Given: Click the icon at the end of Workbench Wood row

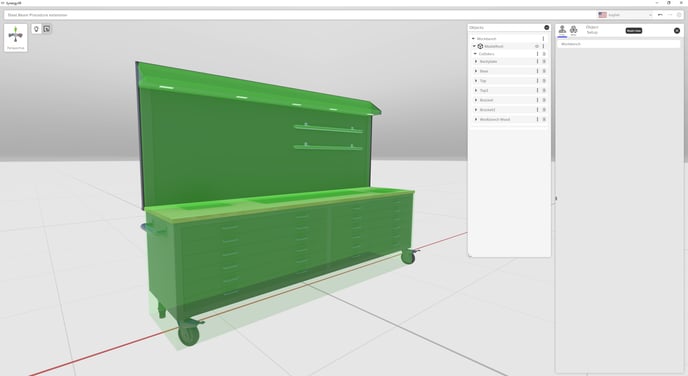Looking at the screenshot, I should tap(544, 119).
